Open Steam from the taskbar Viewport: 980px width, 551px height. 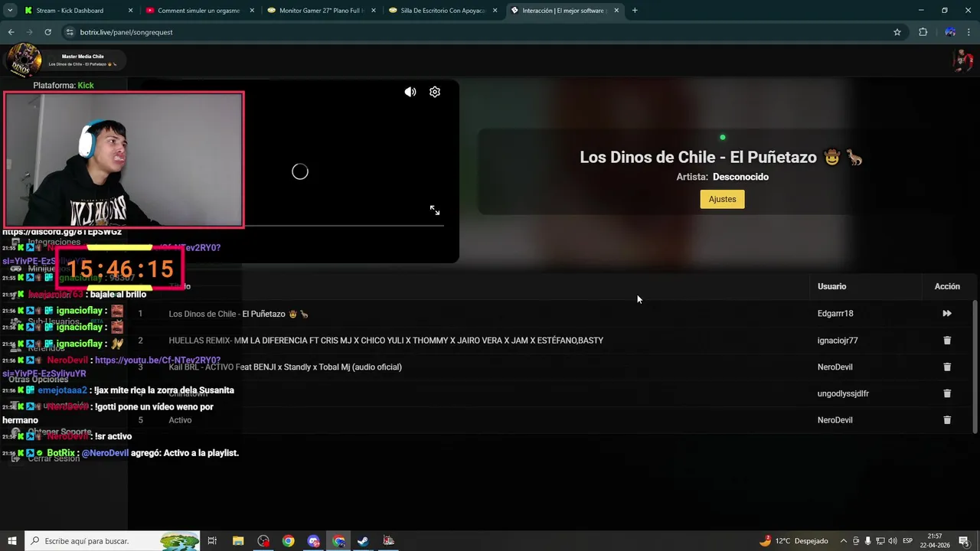[x=363, y=541]
